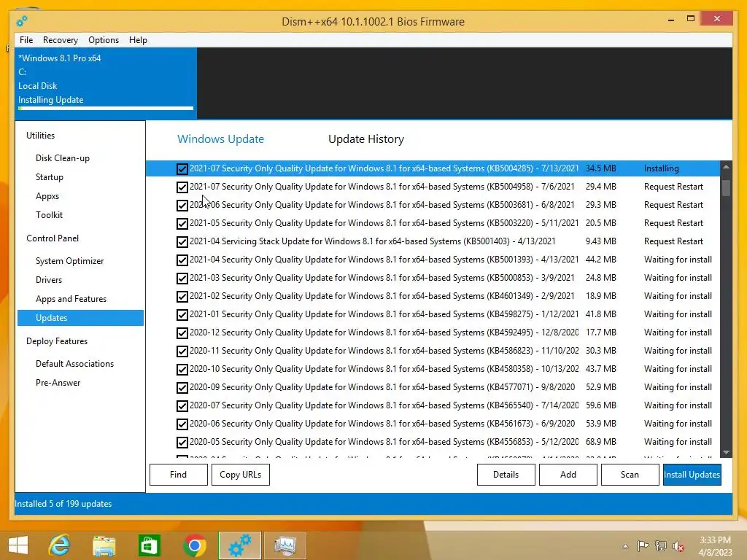Open Startup in sidebar

tap(49, 177)
